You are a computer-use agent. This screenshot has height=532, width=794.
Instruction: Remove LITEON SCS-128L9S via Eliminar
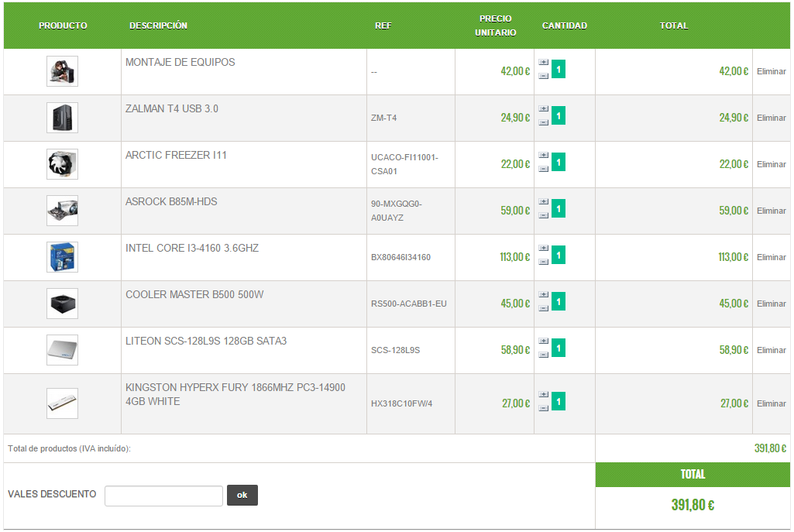coord(772,350)
